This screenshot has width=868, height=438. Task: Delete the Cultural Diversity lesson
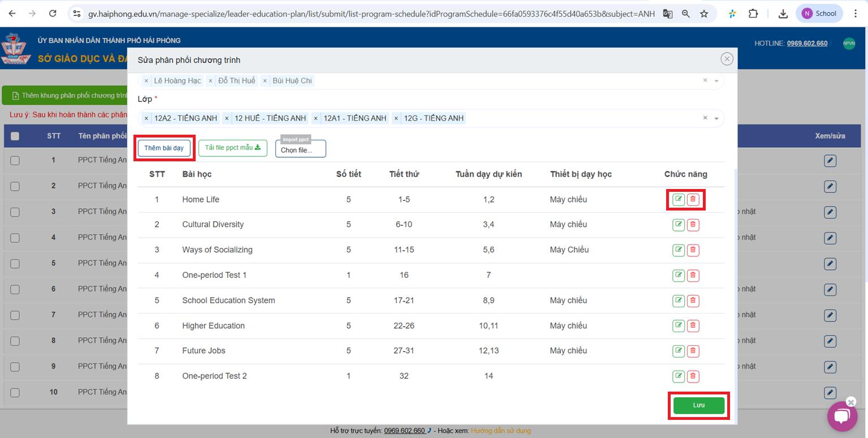click(x=693, y=225)
